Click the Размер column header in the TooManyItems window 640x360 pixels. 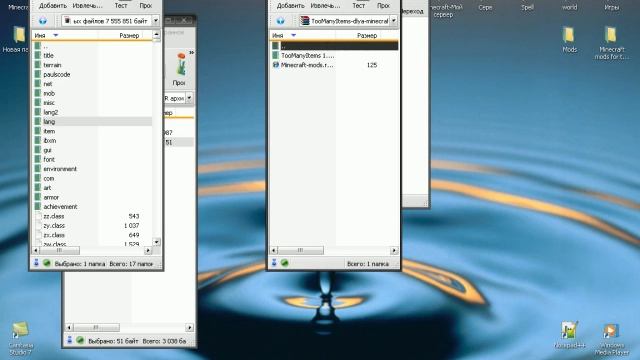(x=367, y=36)
